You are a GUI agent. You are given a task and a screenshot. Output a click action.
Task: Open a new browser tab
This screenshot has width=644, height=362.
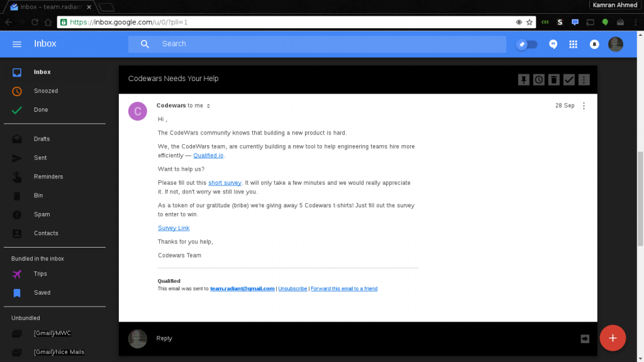[x=106, y=8]
